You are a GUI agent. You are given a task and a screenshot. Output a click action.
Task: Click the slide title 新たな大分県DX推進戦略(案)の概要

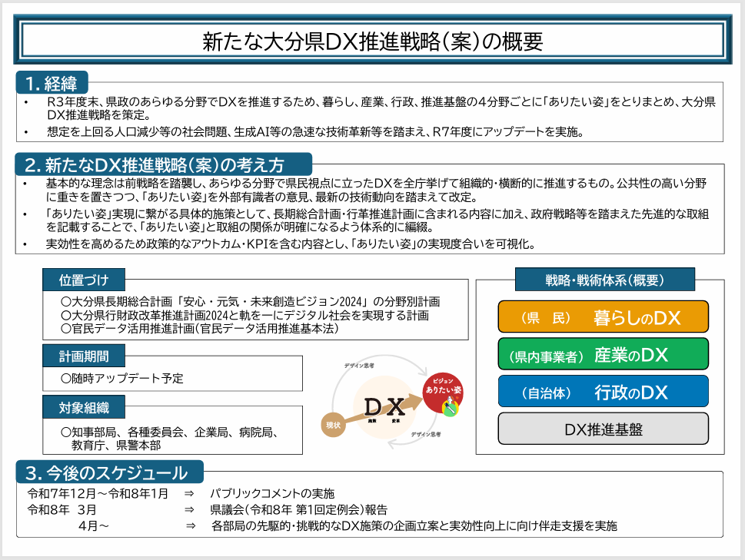click(372, 40)
